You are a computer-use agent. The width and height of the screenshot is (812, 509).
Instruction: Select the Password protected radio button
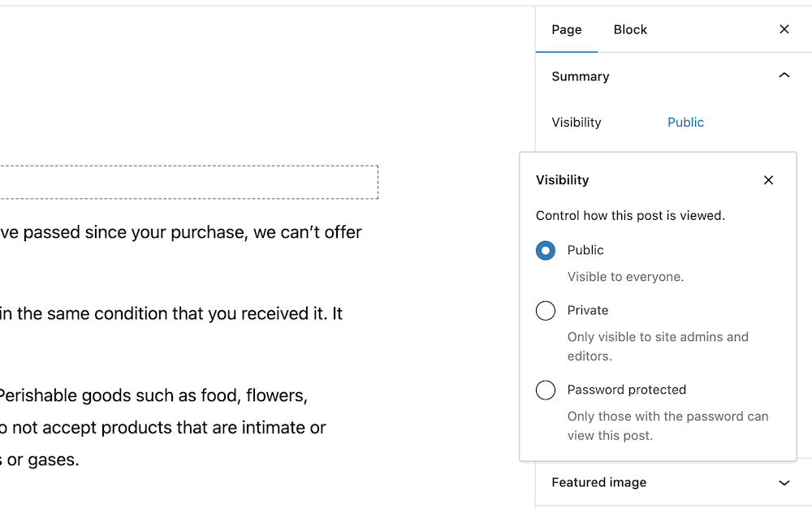tap(546, 390)
